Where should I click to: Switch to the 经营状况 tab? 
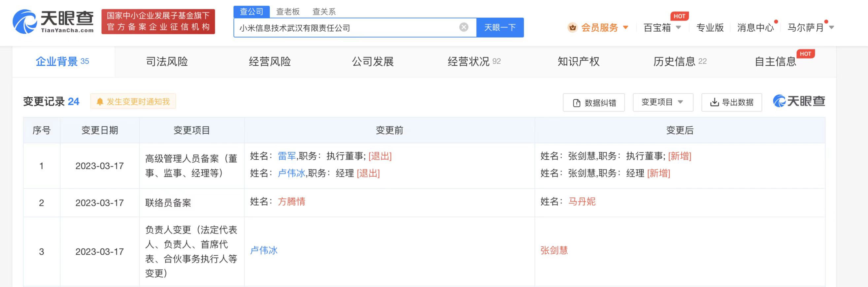474,61
